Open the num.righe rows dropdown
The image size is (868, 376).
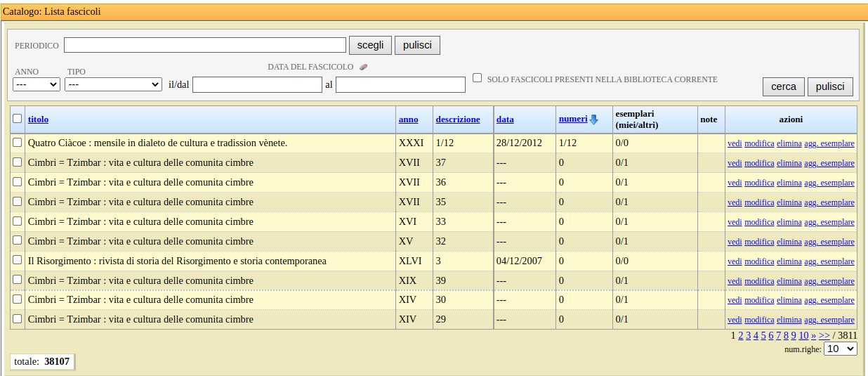pyautogui.click(x=840, y=349)
